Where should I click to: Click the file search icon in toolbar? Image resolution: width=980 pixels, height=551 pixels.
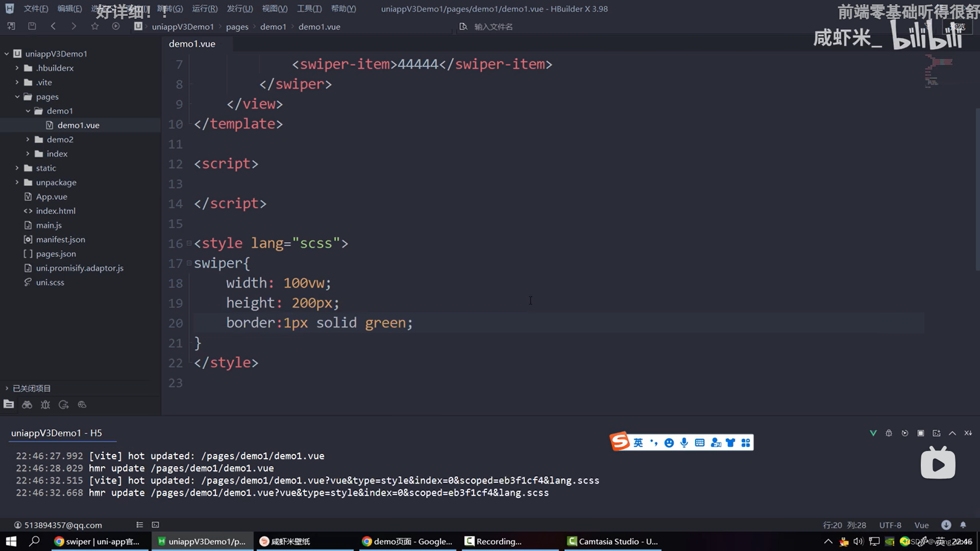[x=463, y=26]
